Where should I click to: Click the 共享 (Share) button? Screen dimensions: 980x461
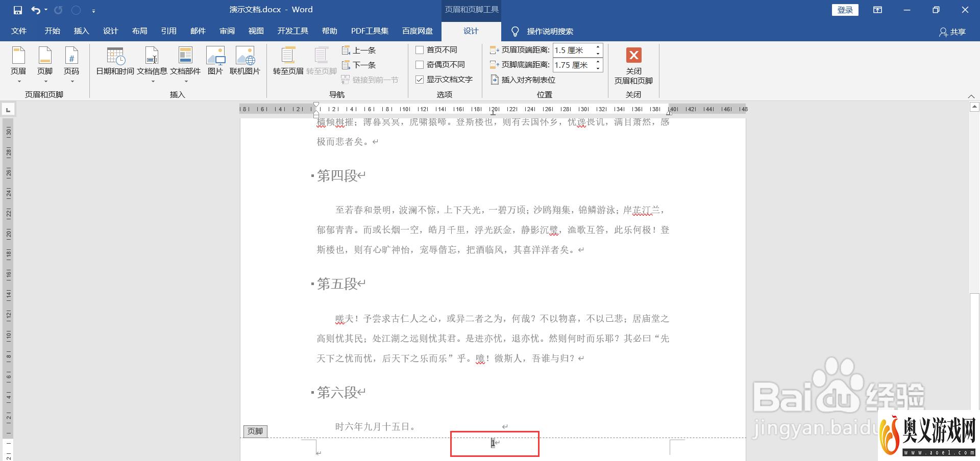(x=952, y=32)
